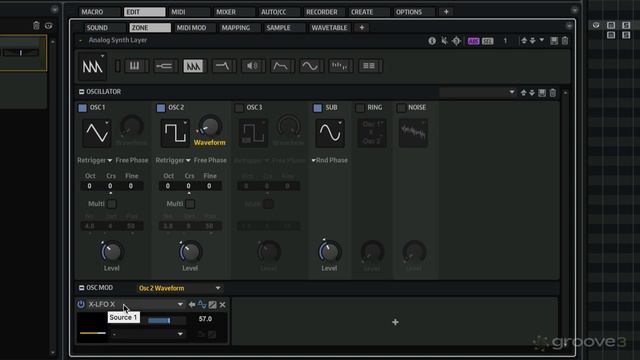Collapse the OSCILLATOR section

pyautogui.click(x=81, y=92)
